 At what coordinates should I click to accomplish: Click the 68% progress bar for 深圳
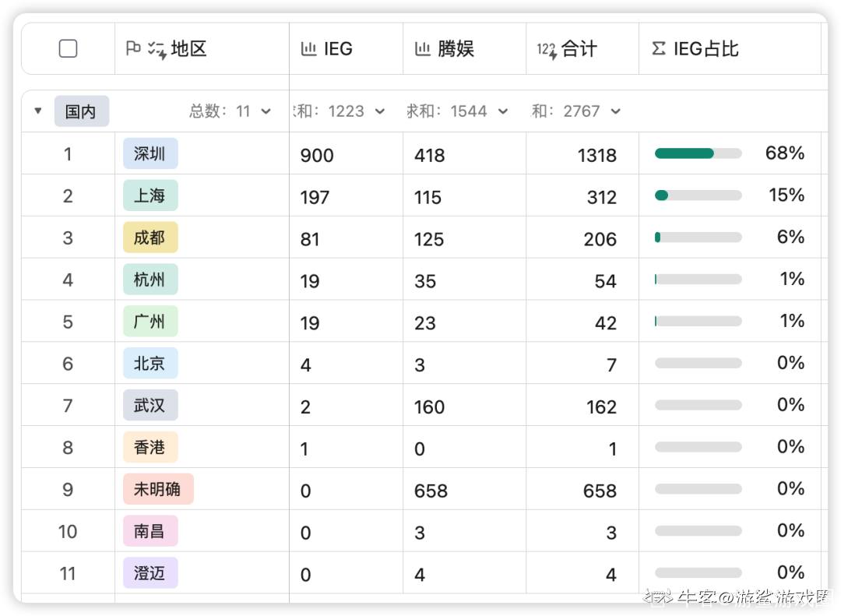pyautogui.click(x=698, y=153)
